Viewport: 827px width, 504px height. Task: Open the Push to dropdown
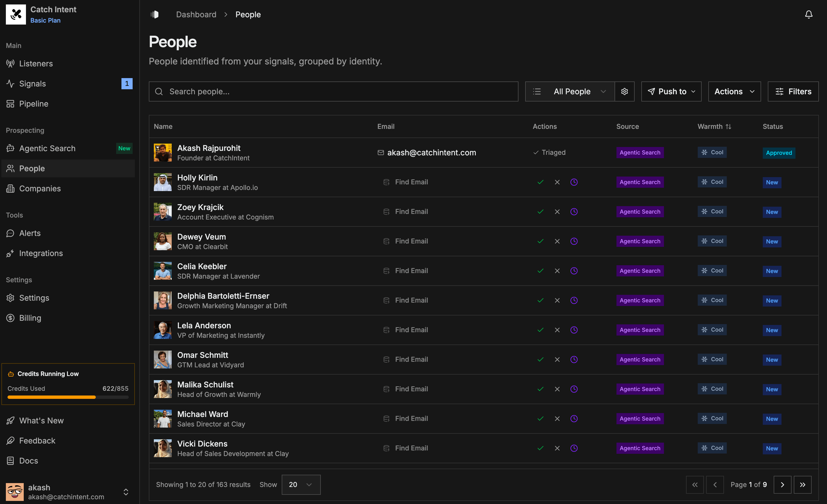point(671,91)
